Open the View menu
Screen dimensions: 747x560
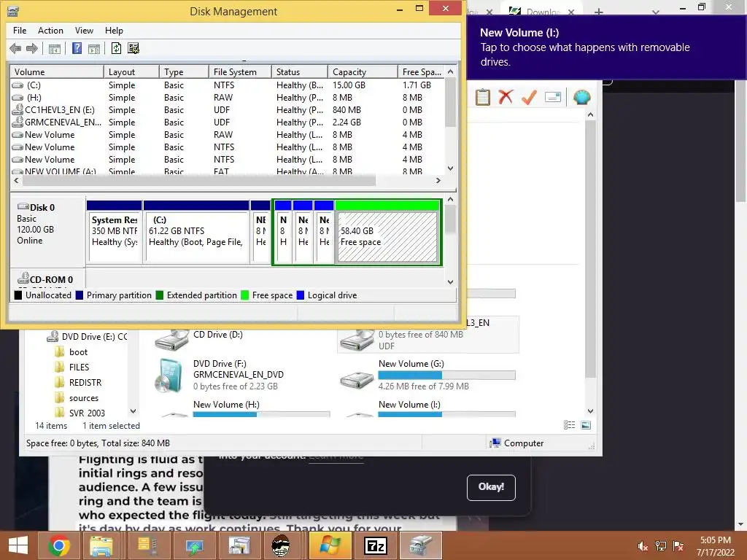(84, 31)
